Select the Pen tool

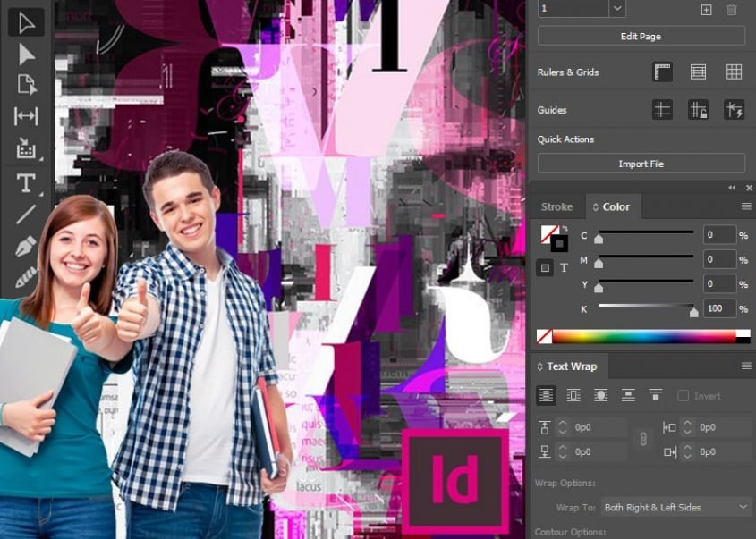(x=26, y=246)
